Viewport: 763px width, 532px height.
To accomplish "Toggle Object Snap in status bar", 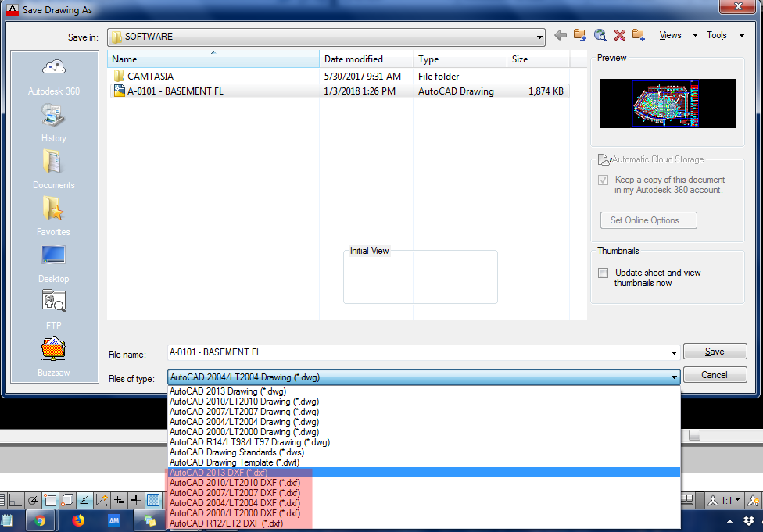I will tap(49, 499).
